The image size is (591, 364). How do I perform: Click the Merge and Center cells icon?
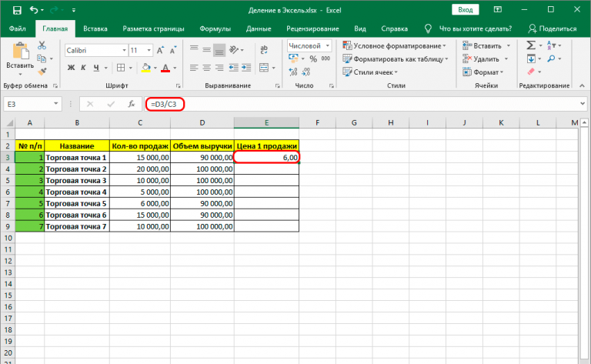coord(263,68)
